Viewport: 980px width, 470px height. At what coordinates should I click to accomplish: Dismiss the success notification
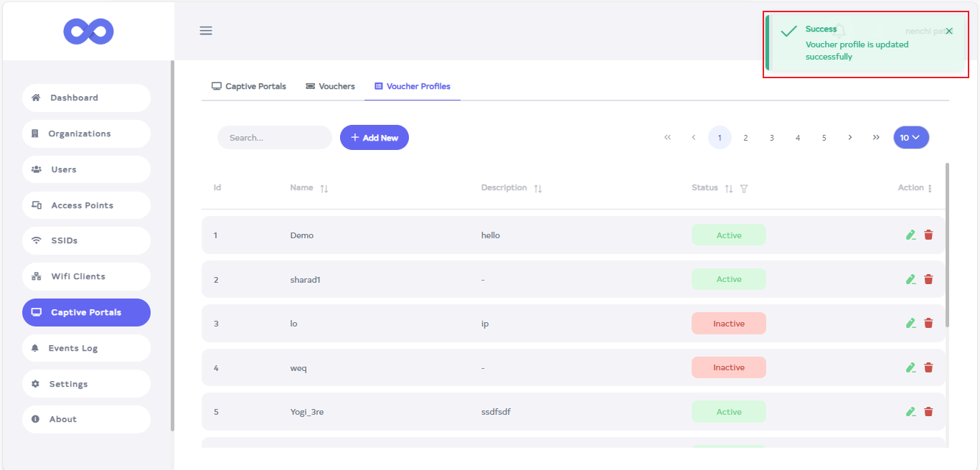(x=949, y=31)
